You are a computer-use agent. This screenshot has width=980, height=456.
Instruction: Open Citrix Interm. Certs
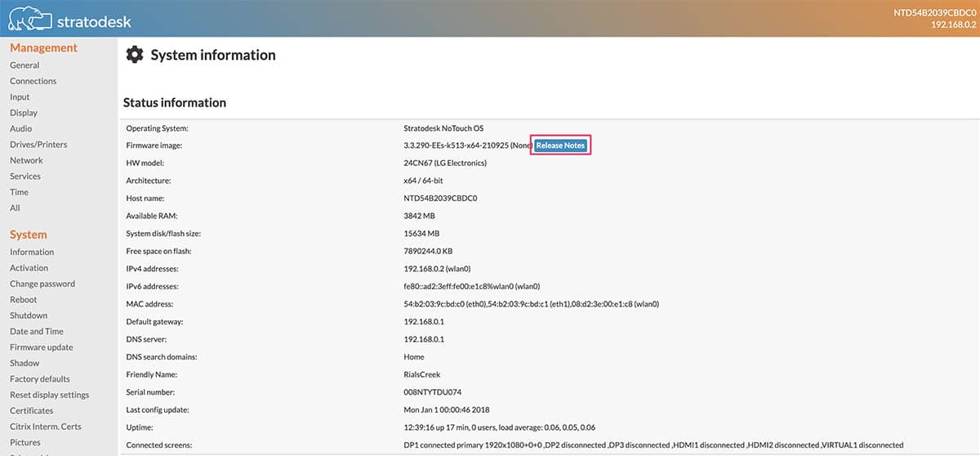click(x=46, y=427)
